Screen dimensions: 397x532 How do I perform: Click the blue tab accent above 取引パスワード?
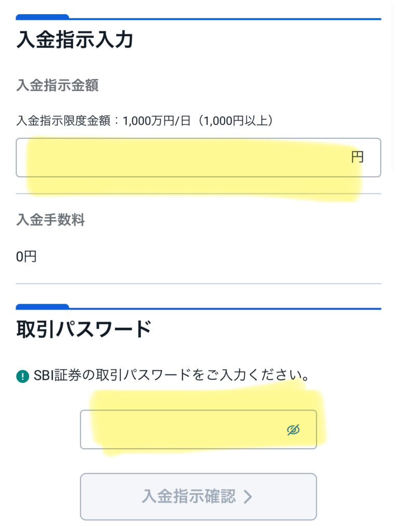pyautogui.click(x=43, y=307)
